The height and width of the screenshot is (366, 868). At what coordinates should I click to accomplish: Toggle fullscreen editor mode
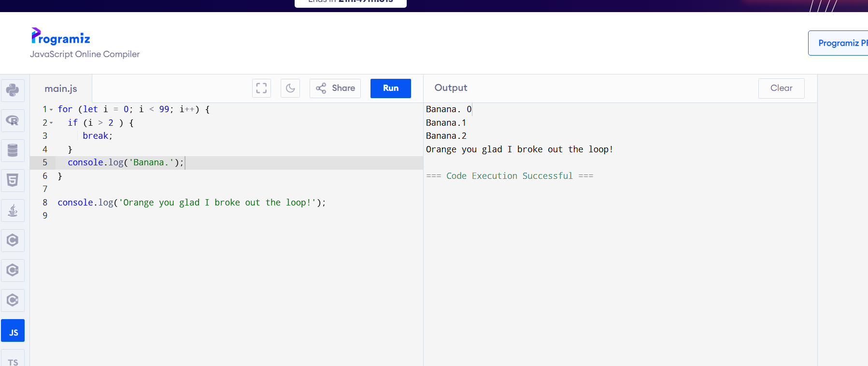[x=261, y=88]
